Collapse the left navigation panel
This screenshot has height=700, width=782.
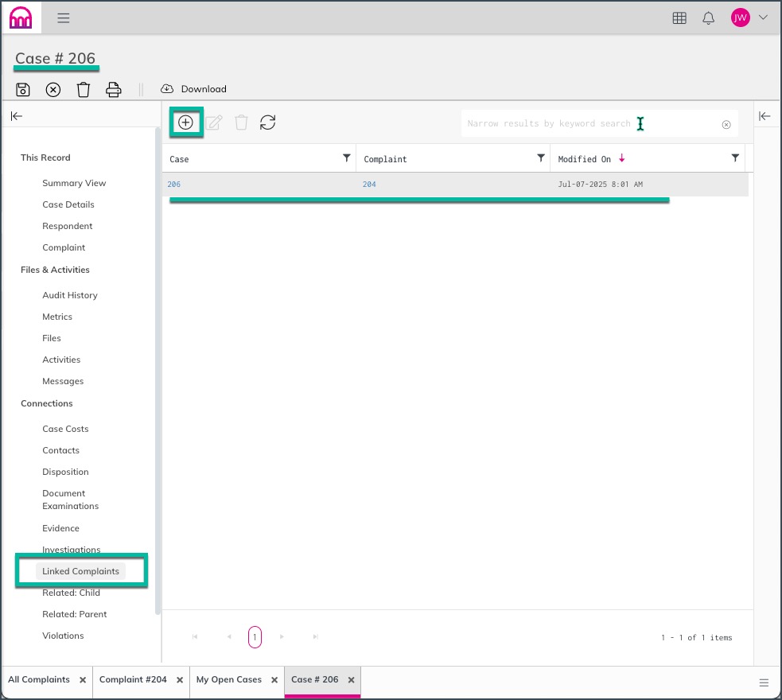click(x=17, y=116)
